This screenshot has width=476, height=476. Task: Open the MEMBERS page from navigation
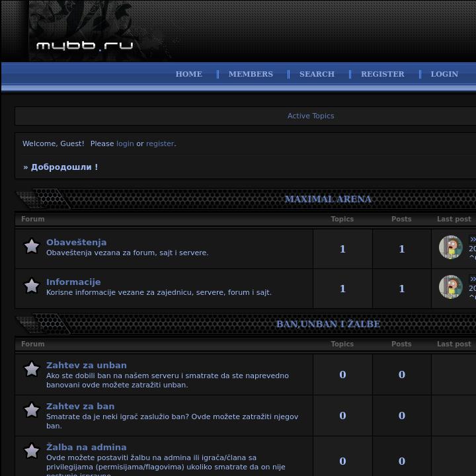pos(251,74)
